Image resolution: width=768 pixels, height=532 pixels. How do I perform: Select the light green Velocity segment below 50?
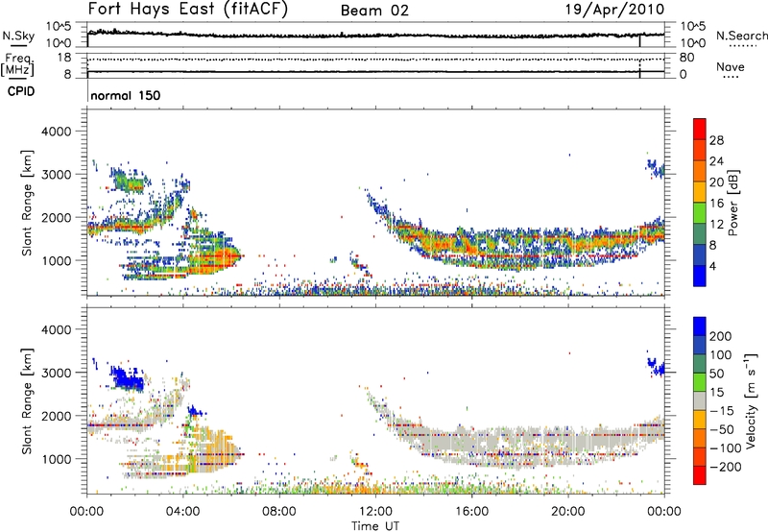700,382
